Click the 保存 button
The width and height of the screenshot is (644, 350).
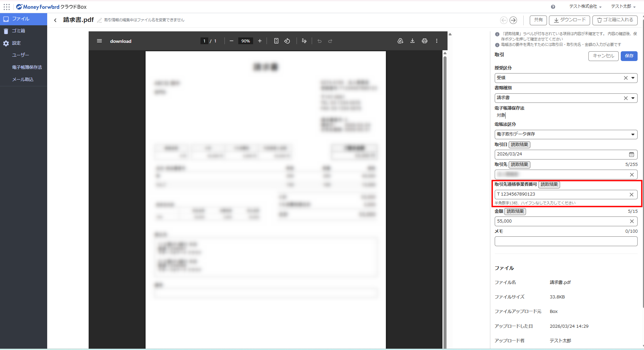(x=629, y=56)
